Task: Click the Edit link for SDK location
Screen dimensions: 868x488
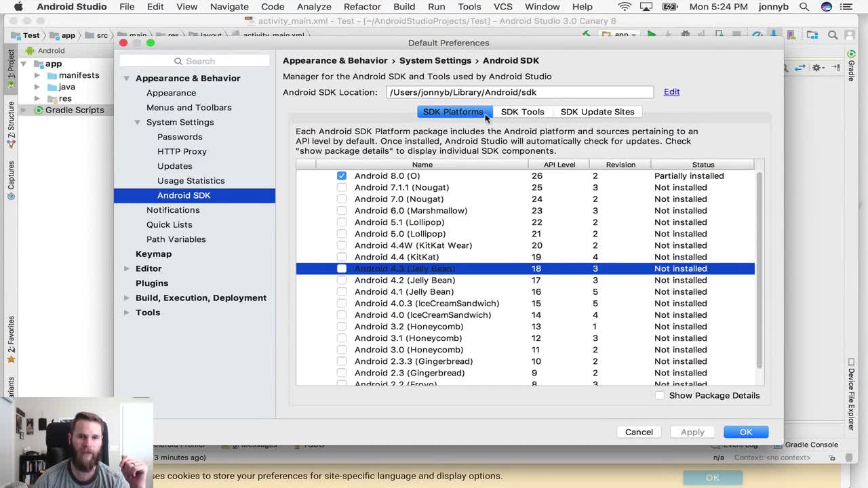Action: click(671, 91)
